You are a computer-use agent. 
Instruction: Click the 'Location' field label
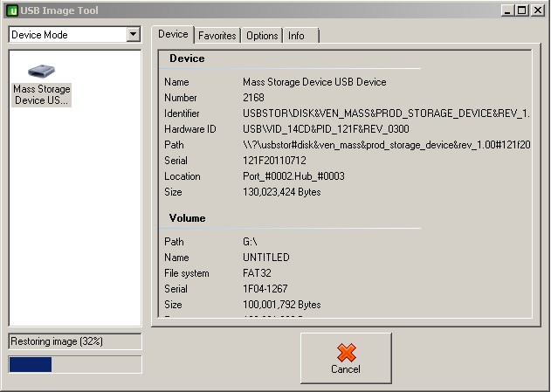pyautogui.click(x=182, y=176)
